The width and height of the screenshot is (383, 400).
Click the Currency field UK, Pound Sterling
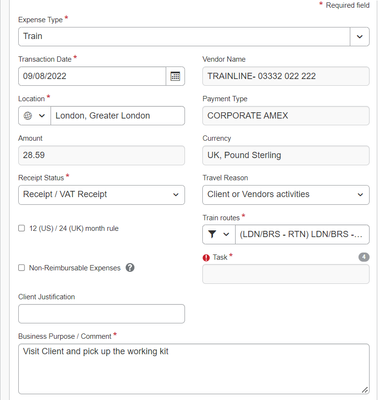pos(286,155)
